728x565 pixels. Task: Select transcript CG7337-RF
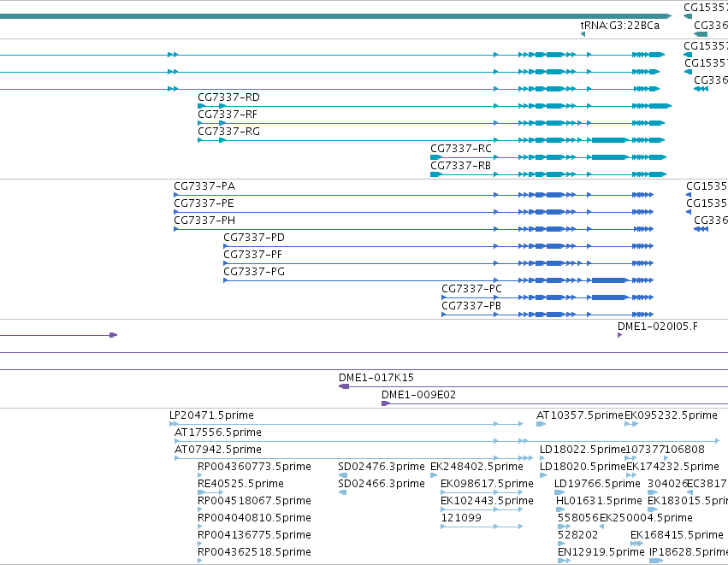tap(227, 115)
